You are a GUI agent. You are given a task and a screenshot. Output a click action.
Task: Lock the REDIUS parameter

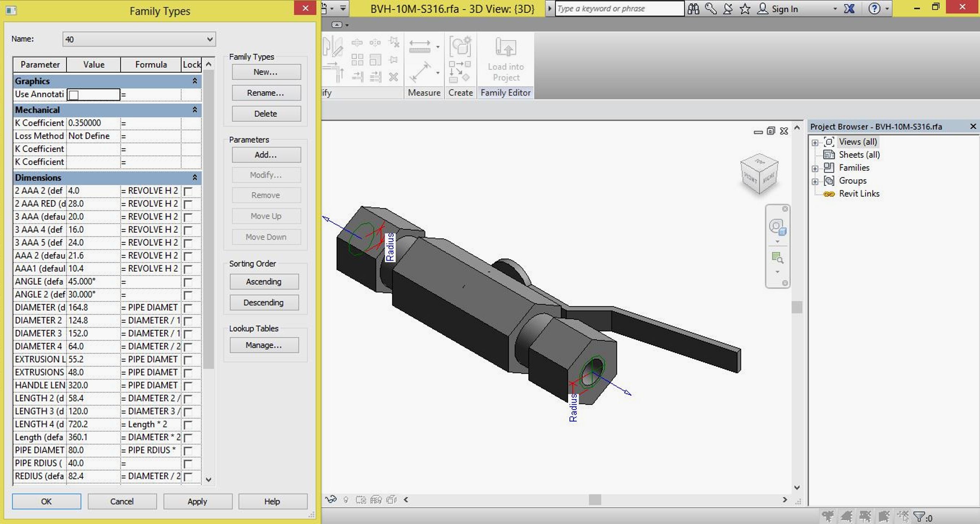coord(188,476)
